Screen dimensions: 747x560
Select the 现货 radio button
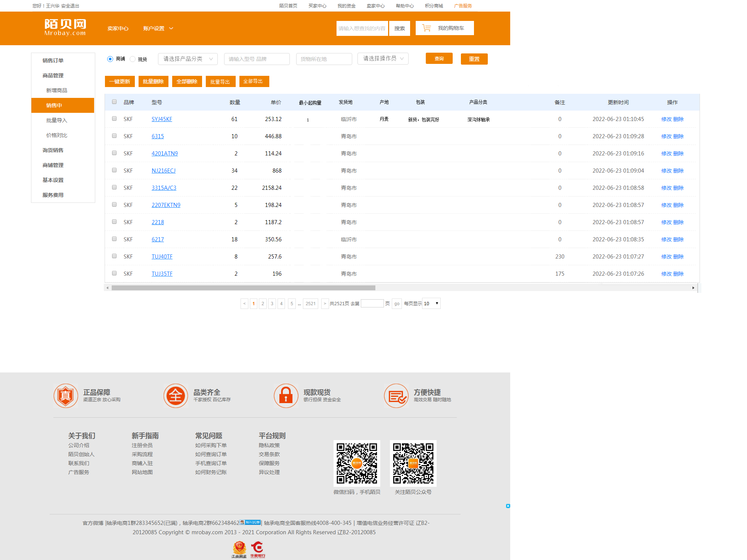133,59
